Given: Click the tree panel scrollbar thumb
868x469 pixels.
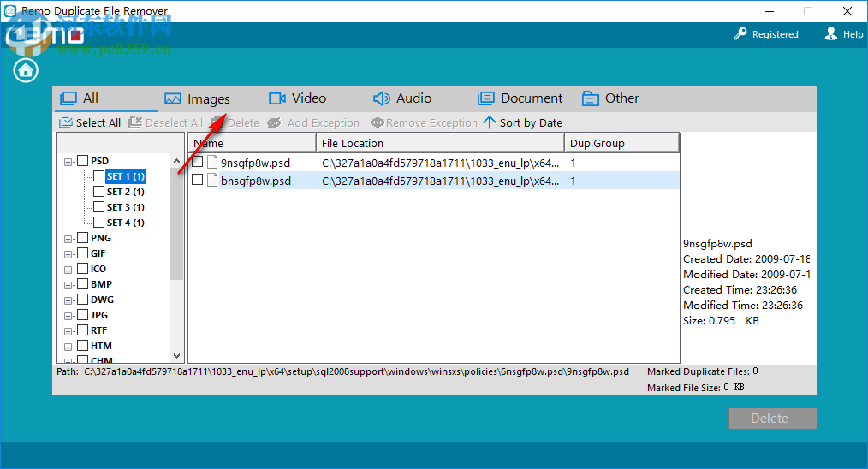Looking at the screenshot, I should [176, 223].
